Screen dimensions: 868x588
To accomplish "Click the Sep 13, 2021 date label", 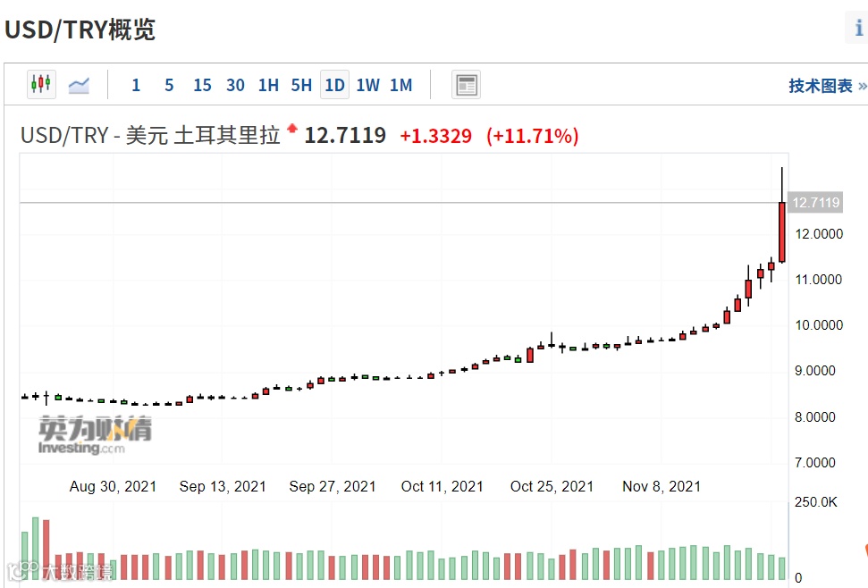I will click(x=223, y=486).
